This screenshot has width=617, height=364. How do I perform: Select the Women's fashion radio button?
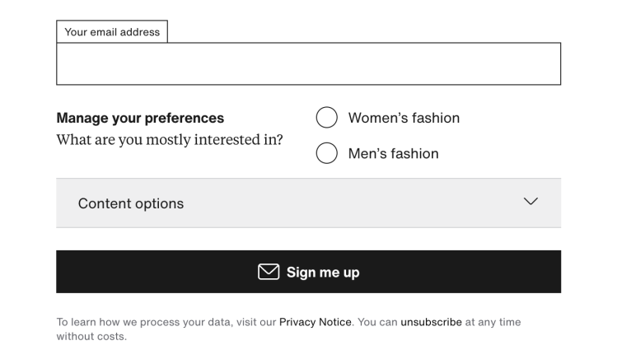click(x=327, y=118)
